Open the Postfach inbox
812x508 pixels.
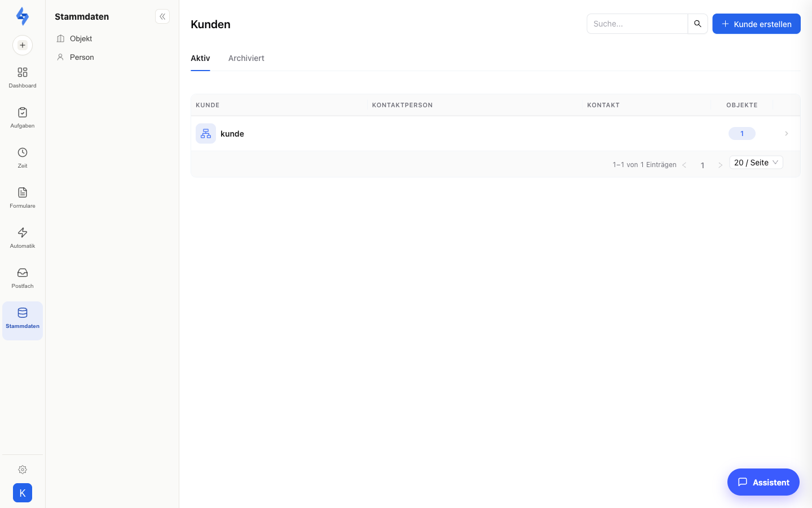pos(23,278)
